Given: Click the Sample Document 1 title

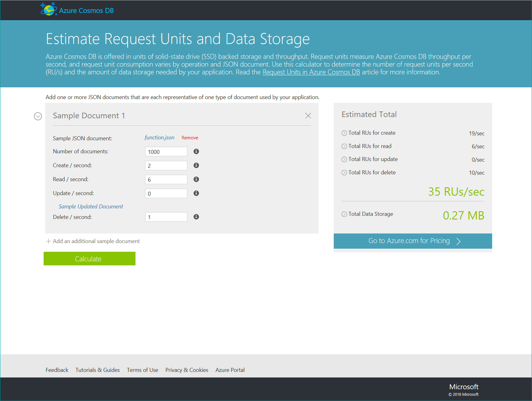Looking at the screenshot, I should (x=89, y=116).
